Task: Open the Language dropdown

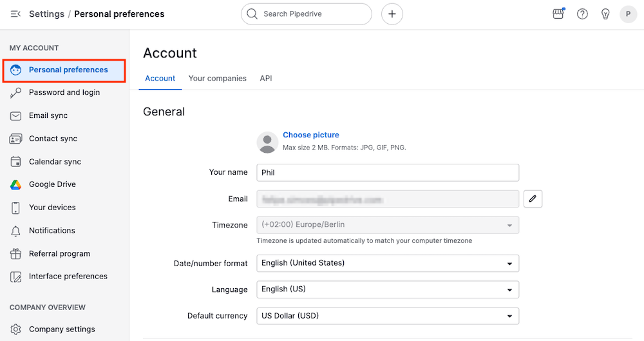Action: tap(388, 289)
